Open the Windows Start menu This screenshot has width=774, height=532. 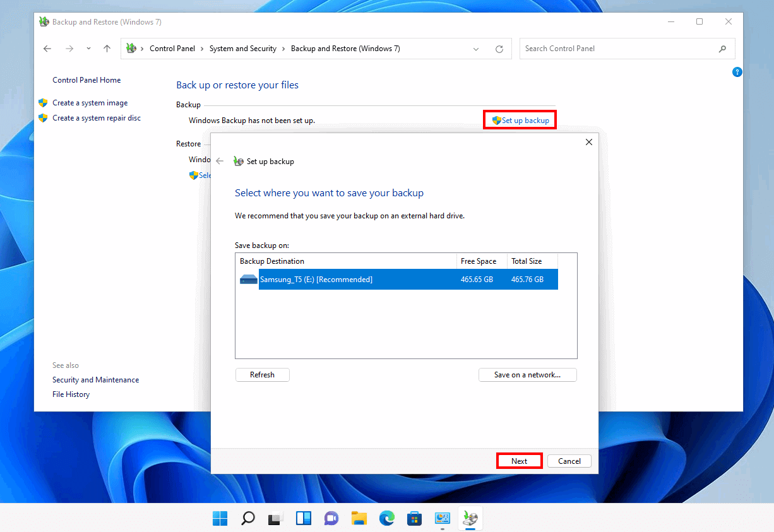[x=220, y=517]
